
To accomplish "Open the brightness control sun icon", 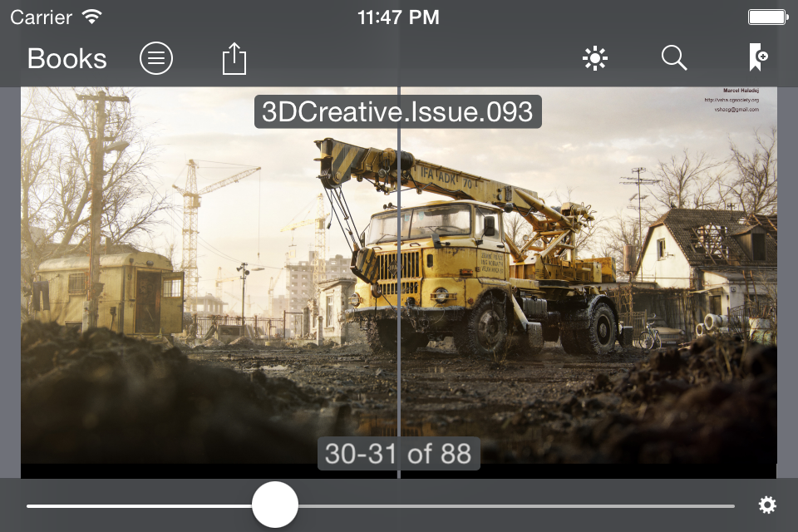I will coord(595,58).
